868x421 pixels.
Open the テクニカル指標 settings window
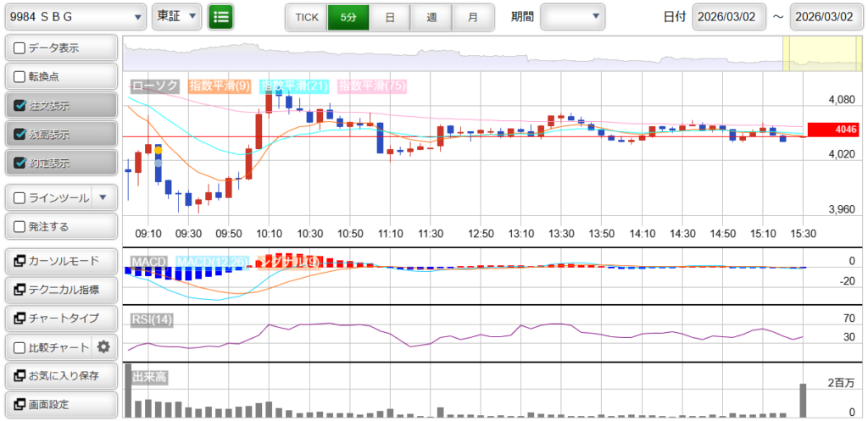[60, 290]
